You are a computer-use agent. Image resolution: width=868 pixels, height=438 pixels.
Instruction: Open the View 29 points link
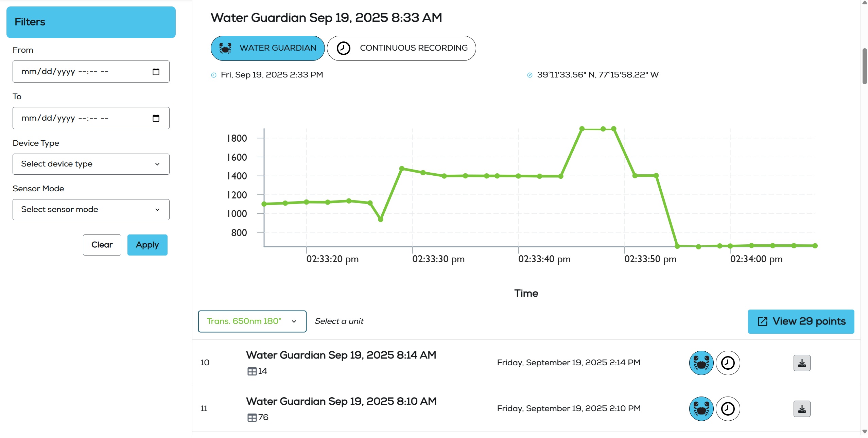tap(801, 321)
